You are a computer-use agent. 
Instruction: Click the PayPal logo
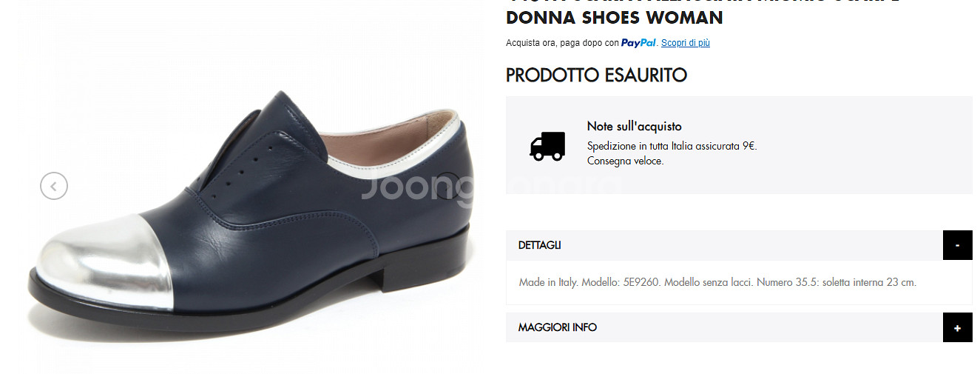638,43
